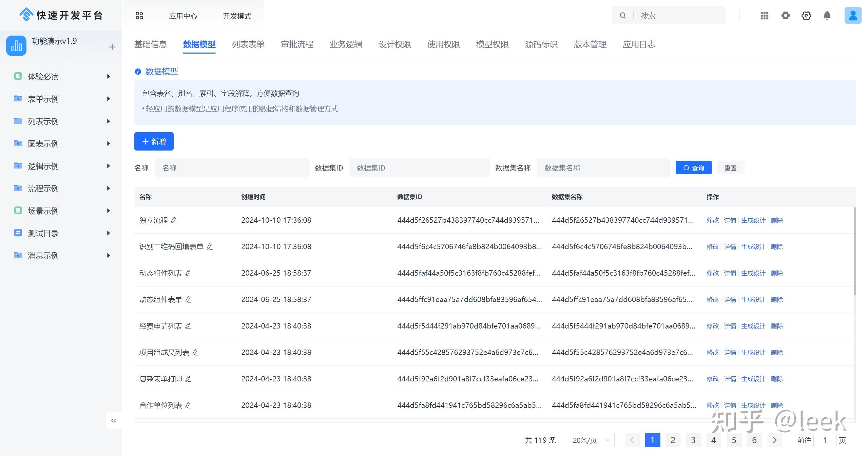This screenshot has height=456, width=868.
Task: Expand the 逻辑示例 menu arrow
Action: click(109, 166)
